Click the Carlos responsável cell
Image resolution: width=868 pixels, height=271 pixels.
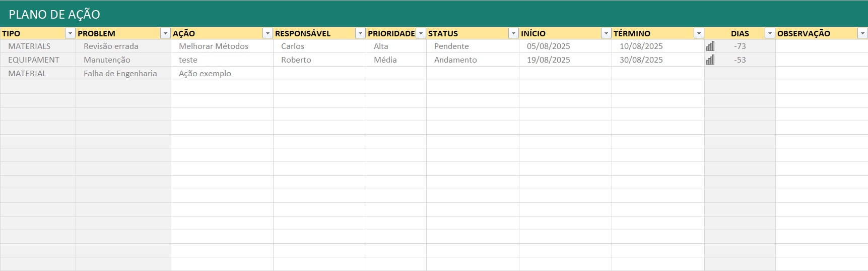pyautogui.click(x=293, y=46)
